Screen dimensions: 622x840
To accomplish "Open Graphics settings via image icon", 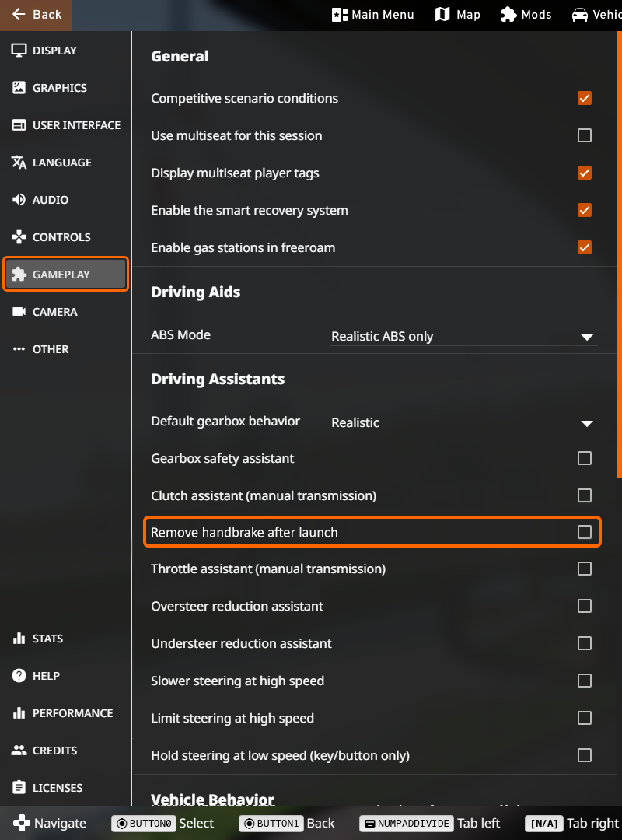I will (19, 88).
